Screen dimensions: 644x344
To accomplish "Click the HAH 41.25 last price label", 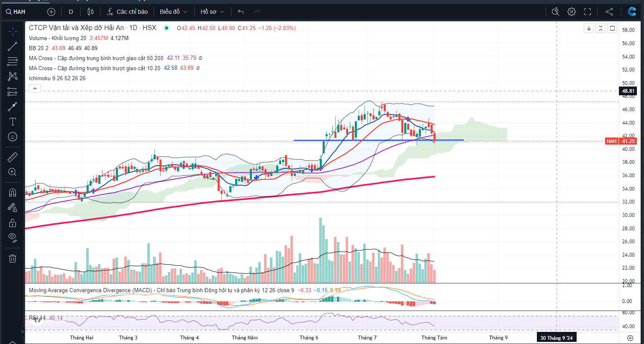I will point(621,141).
